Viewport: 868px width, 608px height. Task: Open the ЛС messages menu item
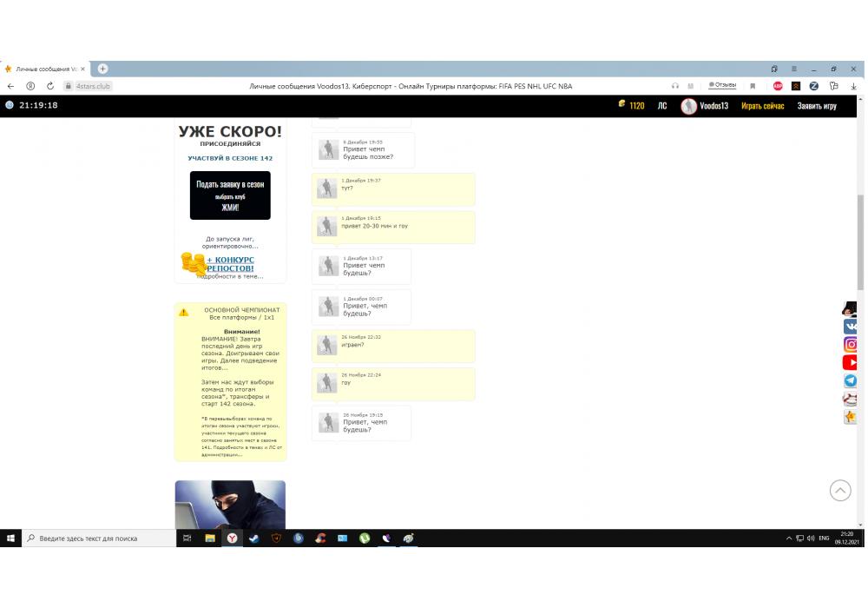point(662,106)
